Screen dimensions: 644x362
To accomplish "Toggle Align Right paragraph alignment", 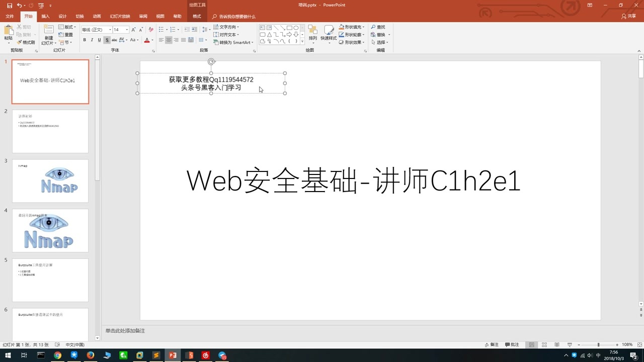I will pos(176,40).
